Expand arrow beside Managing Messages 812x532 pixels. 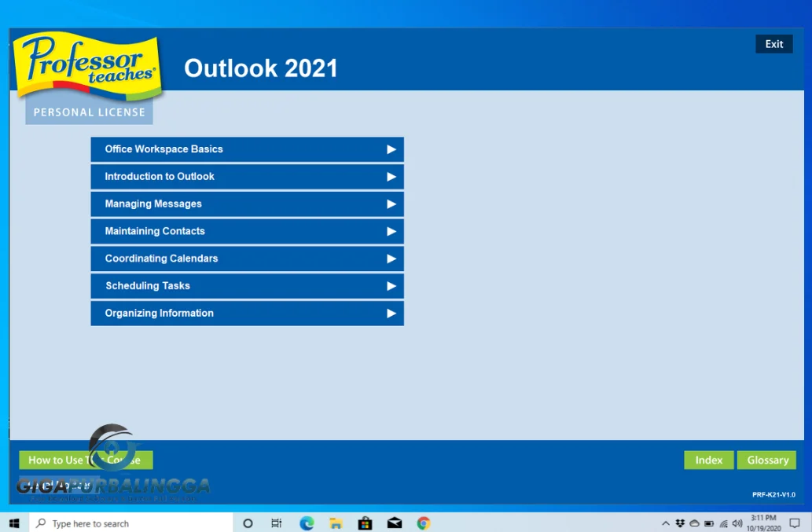391,204
